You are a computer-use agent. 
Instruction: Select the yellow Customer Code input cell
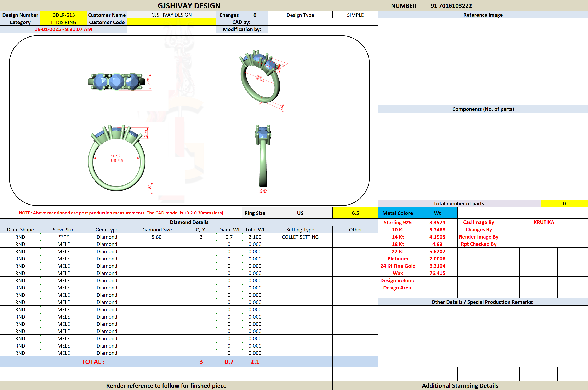[171, 22]
